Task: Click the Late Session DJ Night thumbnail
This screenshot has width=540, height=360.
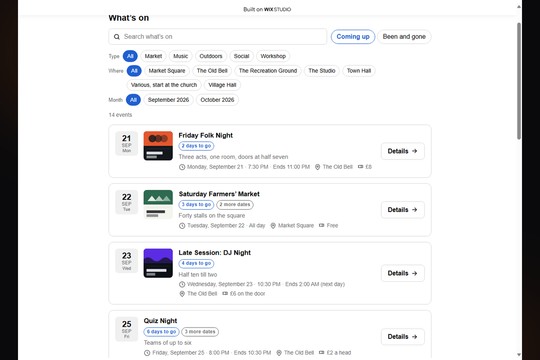Action: coord(158,263)
